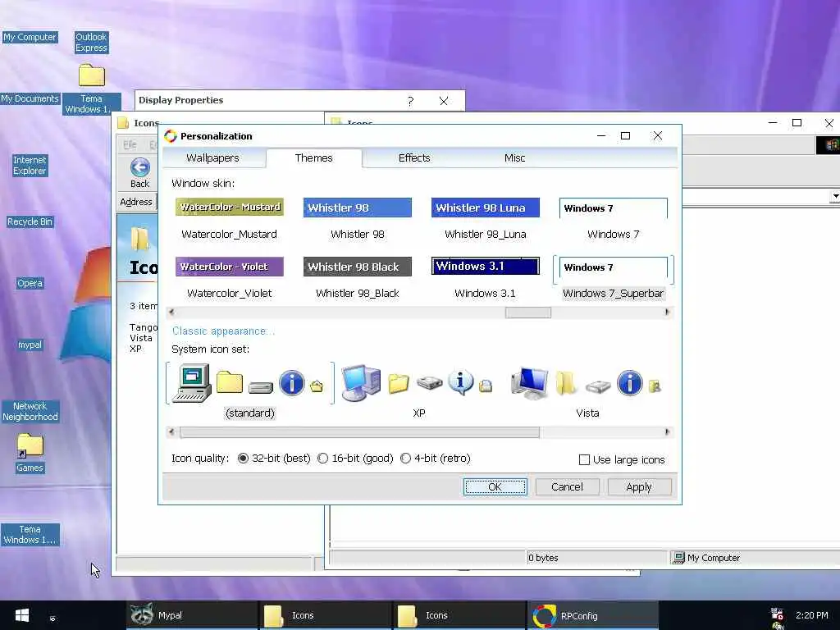
Task: Open the Windows Start button on taskbar
Action: click(x=21, y=615)
